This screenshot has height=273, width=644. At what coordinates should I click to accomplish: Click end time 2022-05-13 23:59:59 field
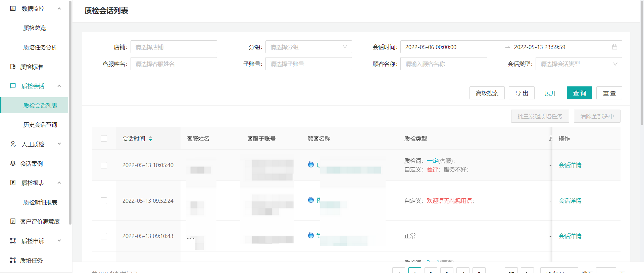(540, 47)
